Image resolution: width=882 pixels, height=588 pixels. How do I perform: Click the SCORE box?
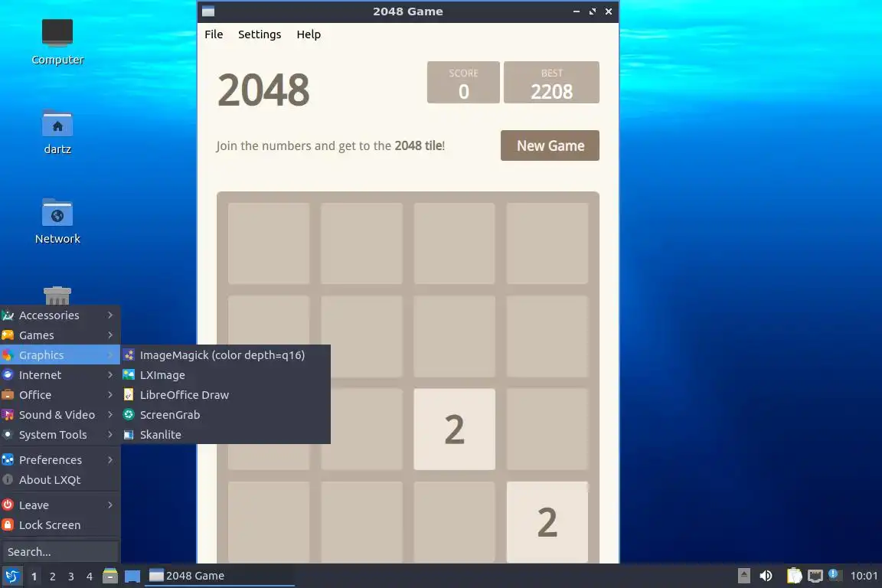point(463,82)
